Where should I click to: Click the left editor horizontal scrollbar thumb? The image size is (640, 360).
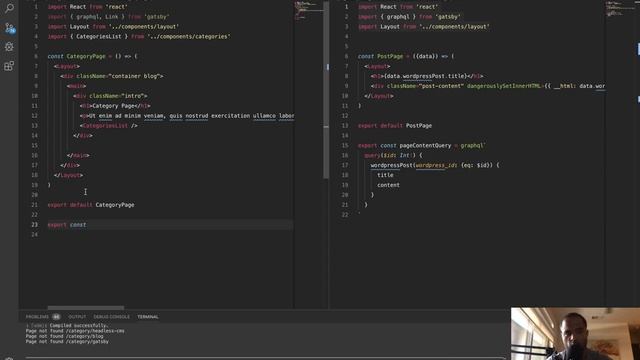tap(86, 308)
